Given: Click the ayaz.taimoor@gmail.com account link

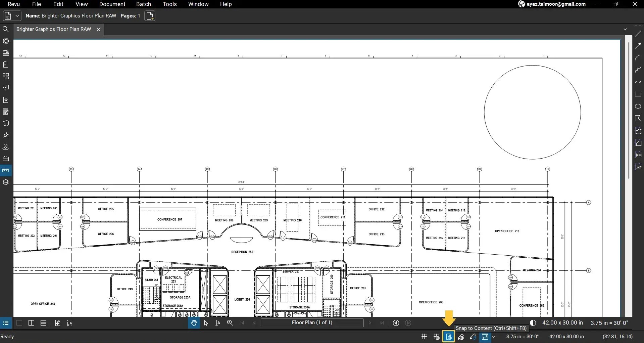Looking at the screenshot, I should [x=555, y=4].
